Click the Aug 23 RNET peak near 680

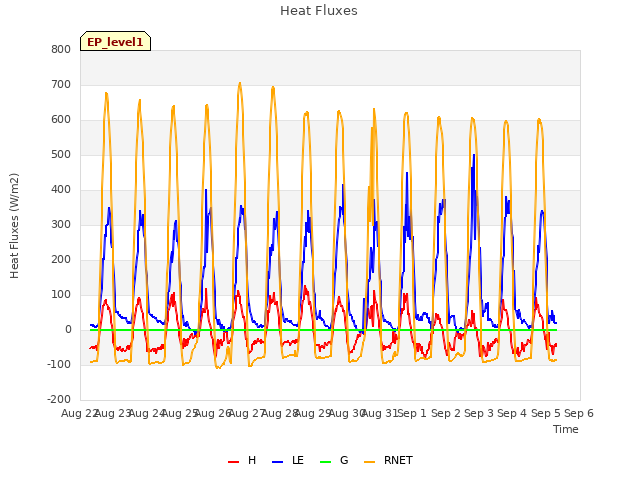(x=106, y=93)
